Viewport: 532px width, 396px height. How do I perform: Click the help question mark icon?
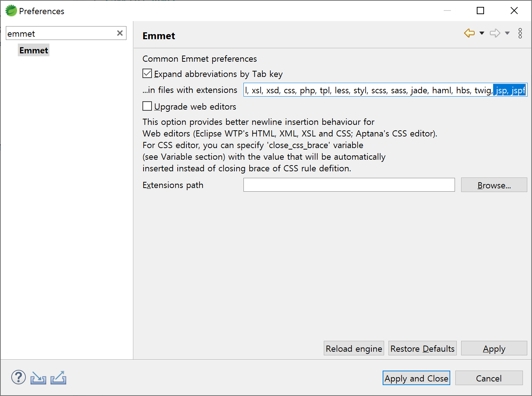[x=18, y=377]
